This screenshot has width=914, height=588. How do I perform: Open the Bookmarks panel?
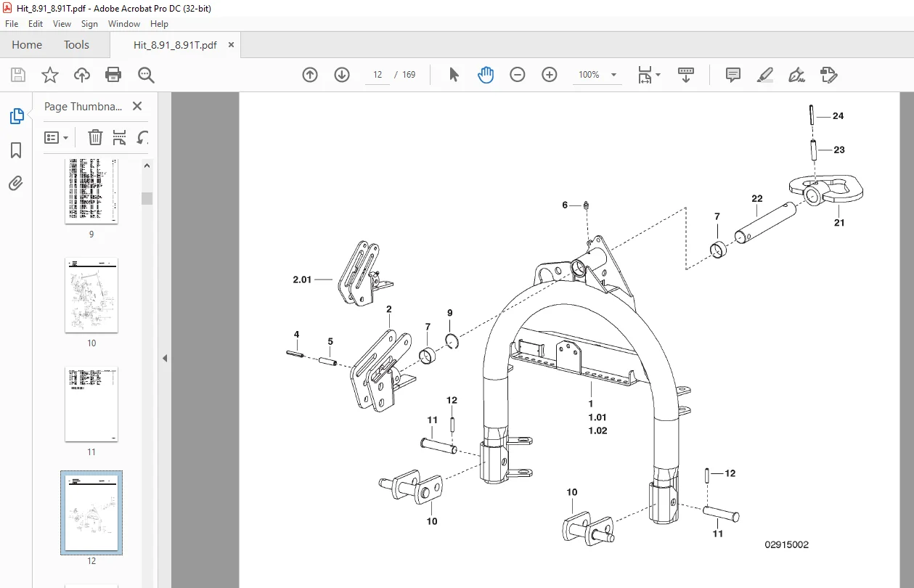(16, 150)
